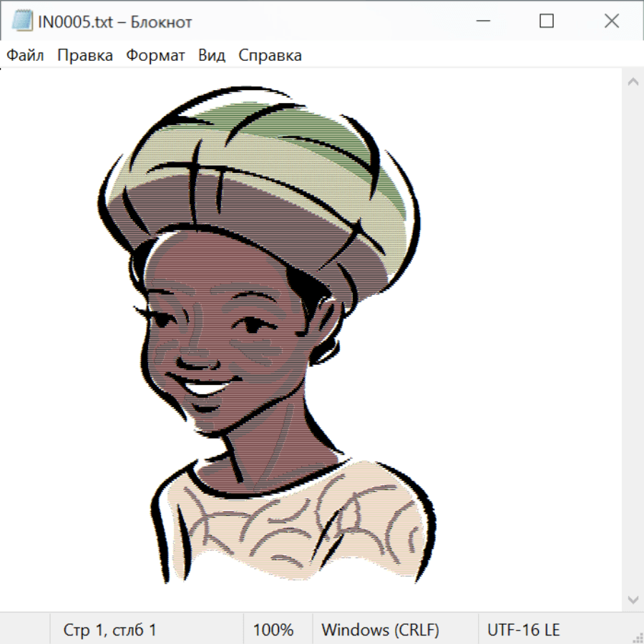Viewport: 644px width, 644px height.
Task: Click the Windows (CRLF) status field
Action: click(380, 630)
